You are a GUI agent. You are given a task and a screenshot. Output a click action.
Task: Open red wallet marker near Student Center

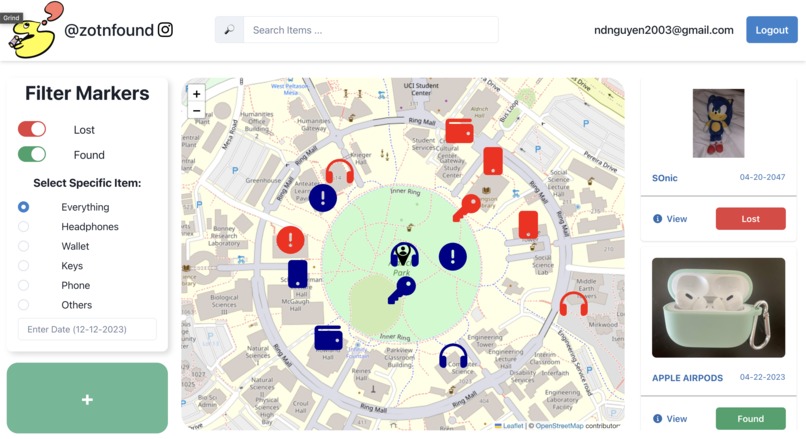click(x=460, y=131)
